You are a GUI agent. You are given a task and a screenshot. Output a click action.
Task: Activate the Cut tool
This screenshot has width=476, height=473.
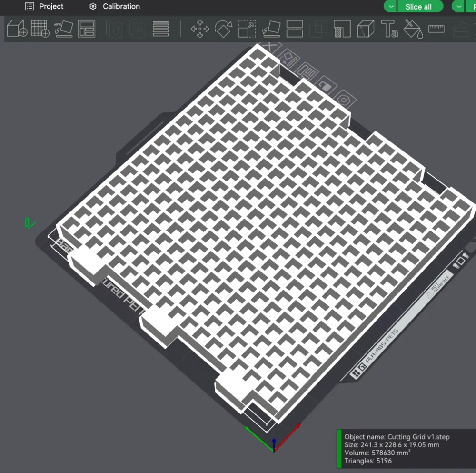coord(295,30)
